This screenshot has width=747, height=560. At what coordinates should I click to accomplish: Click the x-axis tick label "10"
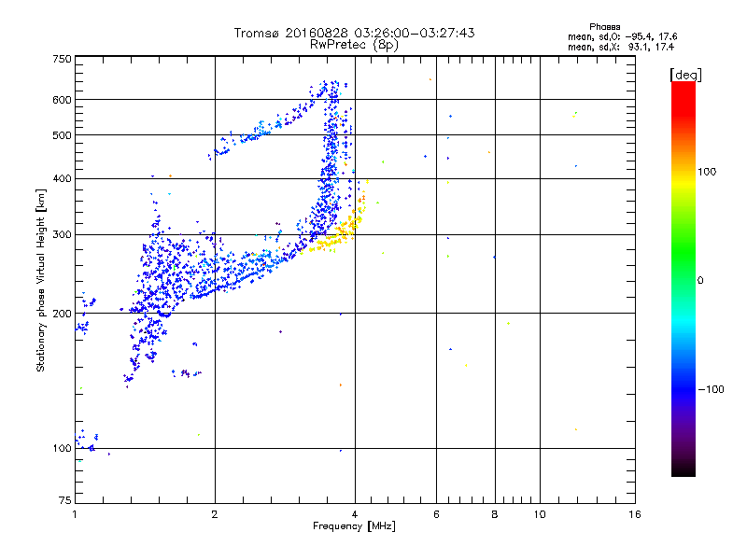540,514
